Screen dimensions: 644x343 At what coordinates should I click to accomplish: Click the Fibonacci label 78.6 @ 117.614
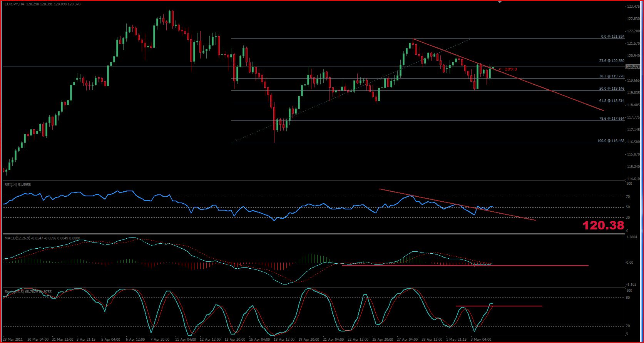612,119
